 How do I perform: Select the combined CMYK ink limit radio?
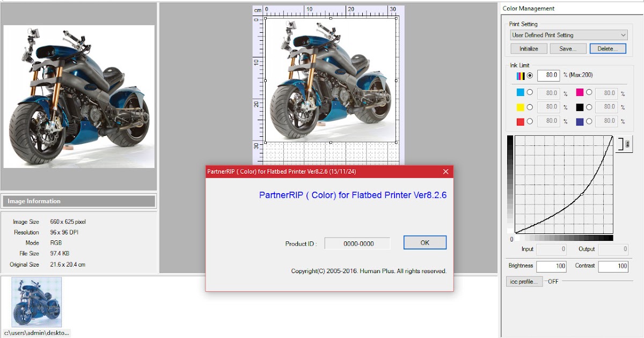click(x=530, y=75)
